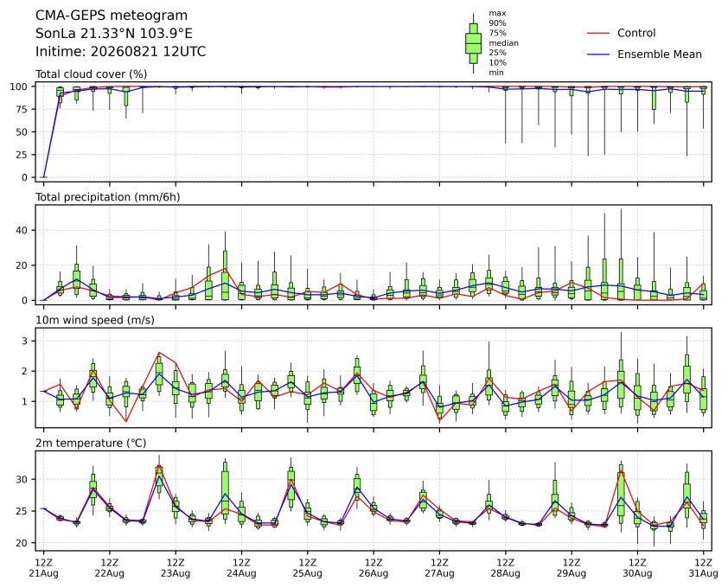Screen dimensions: 728x588
Task: Click the '75%' legend label
Action: 497,33
